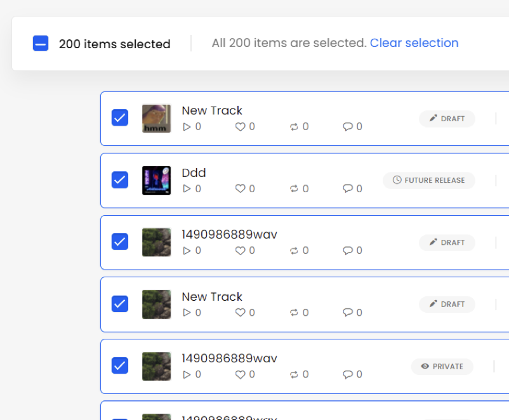Click repost icon on draft 1490986889wav

tap(294, 251)
